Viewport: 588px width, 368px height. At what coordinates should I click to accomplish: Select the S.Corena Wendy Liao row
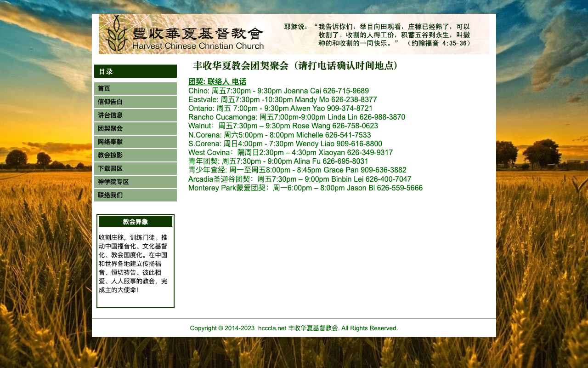(x=285, y=144)
